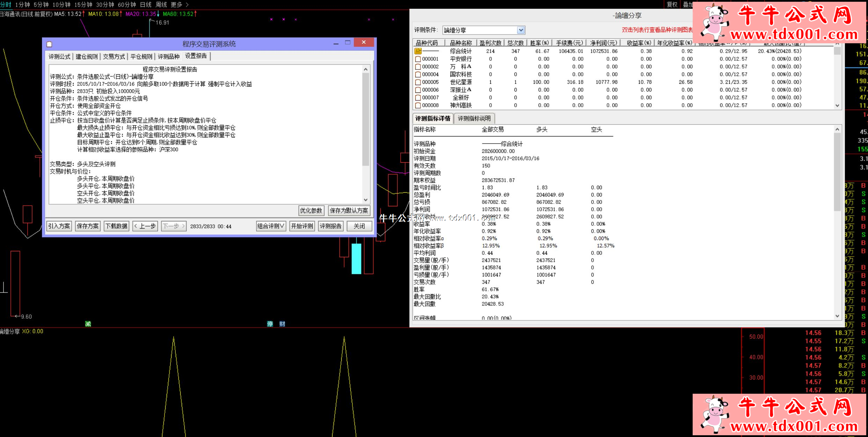This screenshot has height=437, width=868.
Task: Sort by 品种代码 column header
Action: point(429,43)
